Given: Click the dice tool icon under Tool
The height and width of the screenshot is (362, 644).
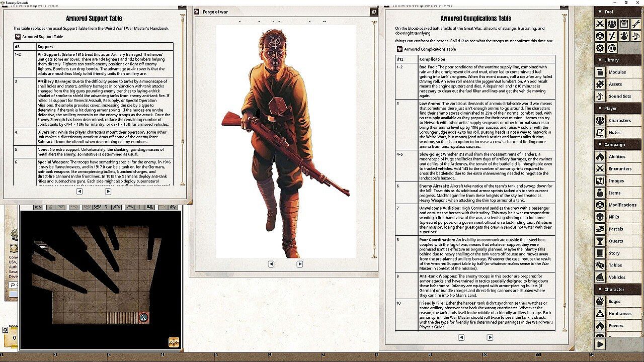Looking at the screenshot, I should [600, 36].
